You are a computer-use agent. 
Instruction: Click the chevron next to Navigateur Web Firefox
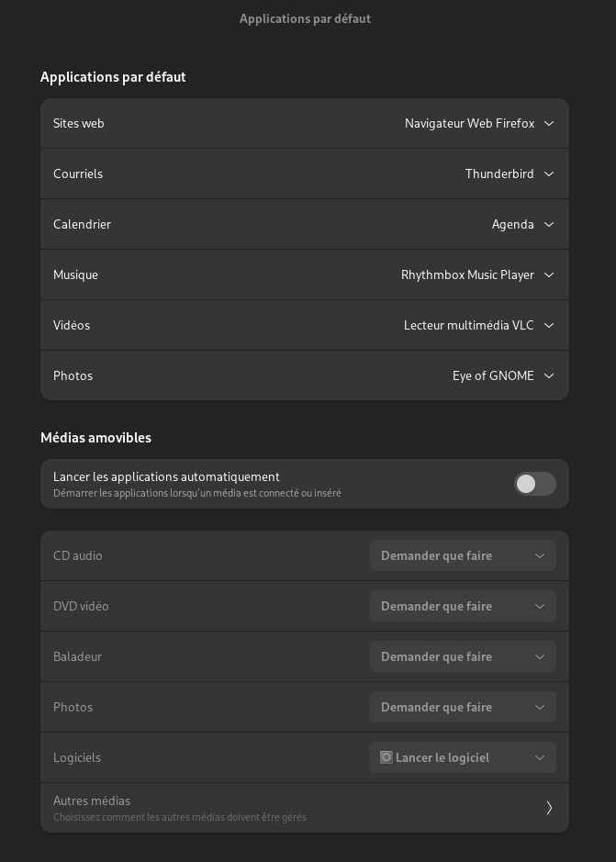pyautogui.click(x=549, y=123)
